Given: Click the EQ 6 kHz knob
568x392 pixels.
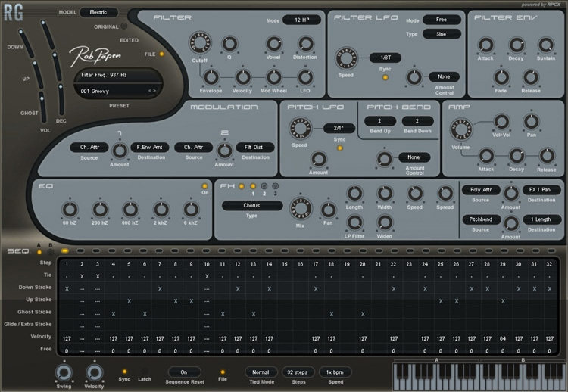Looking at the screenshot, I should click(x=191, y=209).
